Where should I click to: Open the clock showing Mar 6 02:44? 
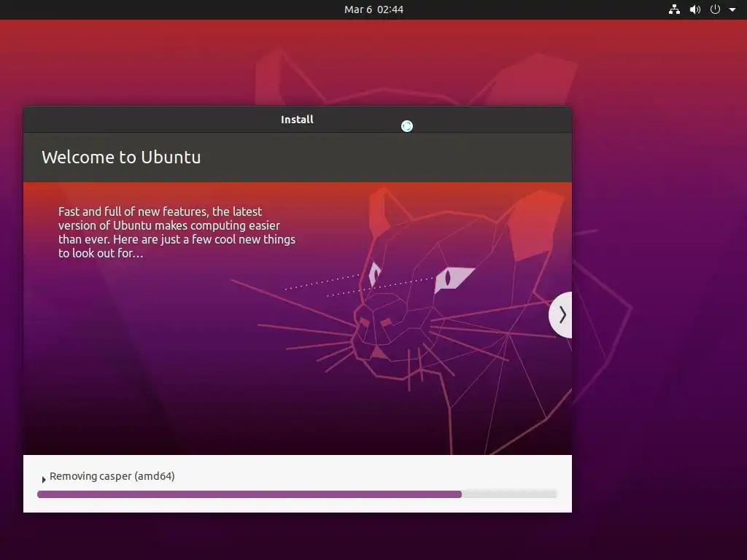click(x=373, y=9)
